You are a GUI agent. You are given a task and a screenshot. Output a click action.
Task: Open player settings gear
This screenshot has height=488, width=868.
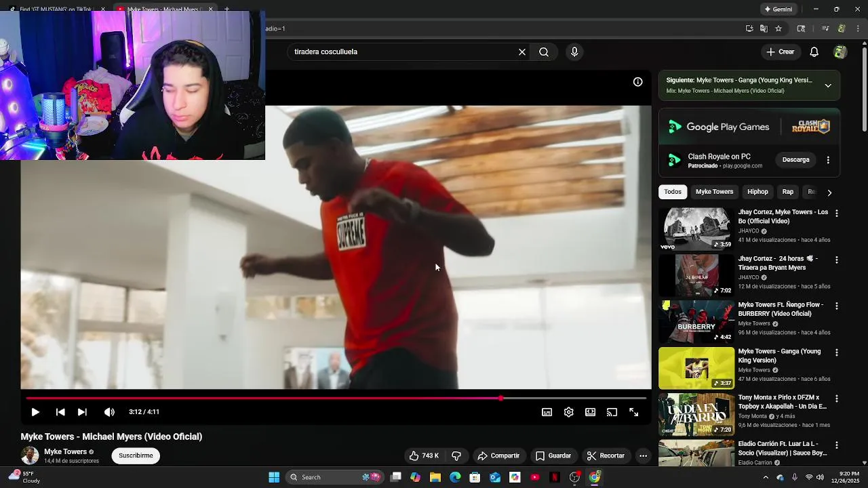(568, 412)
